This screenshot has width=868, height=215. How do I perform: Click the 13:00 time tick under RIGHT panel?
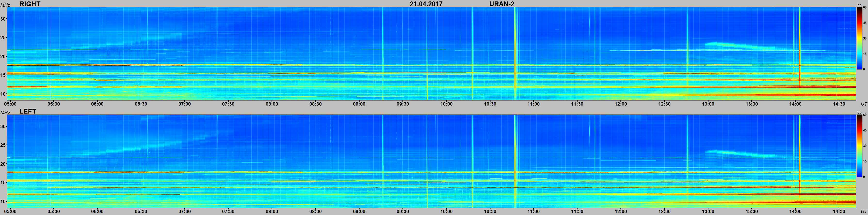(708, 104)
